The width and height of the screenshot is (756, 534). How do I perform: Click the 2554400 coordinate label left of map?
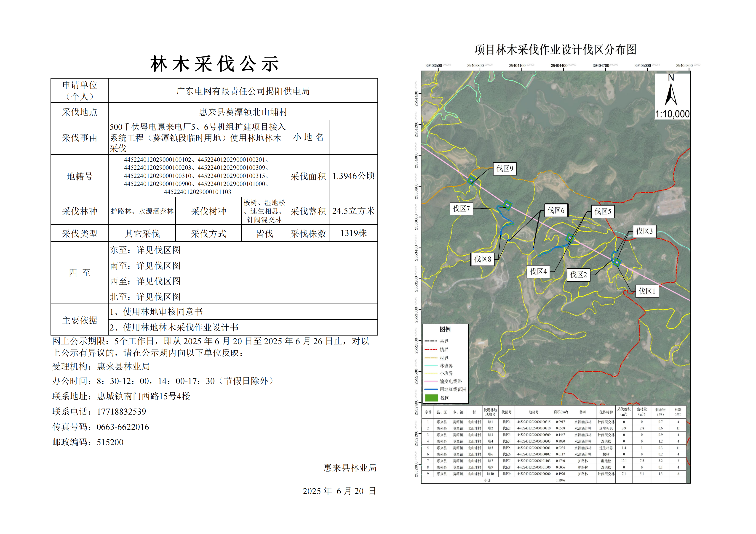click(x=416, y=99)
